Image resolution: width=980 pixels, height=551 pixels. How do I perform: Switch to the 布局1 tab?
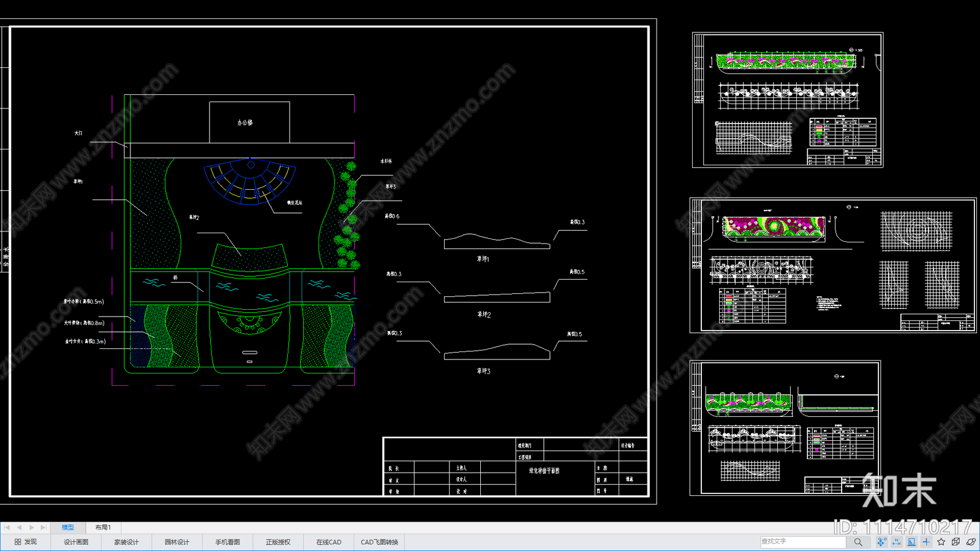tap(103, 527)
